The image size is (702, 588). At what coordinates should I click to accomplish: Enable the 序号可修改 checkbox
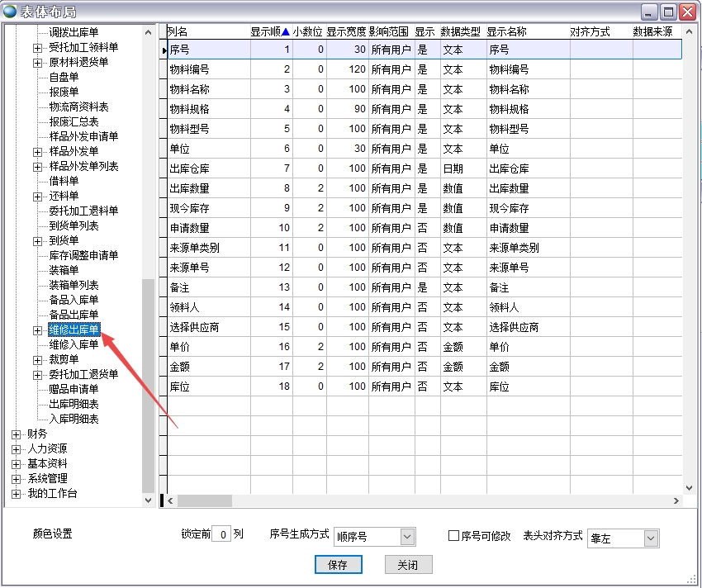coord(453,536)
